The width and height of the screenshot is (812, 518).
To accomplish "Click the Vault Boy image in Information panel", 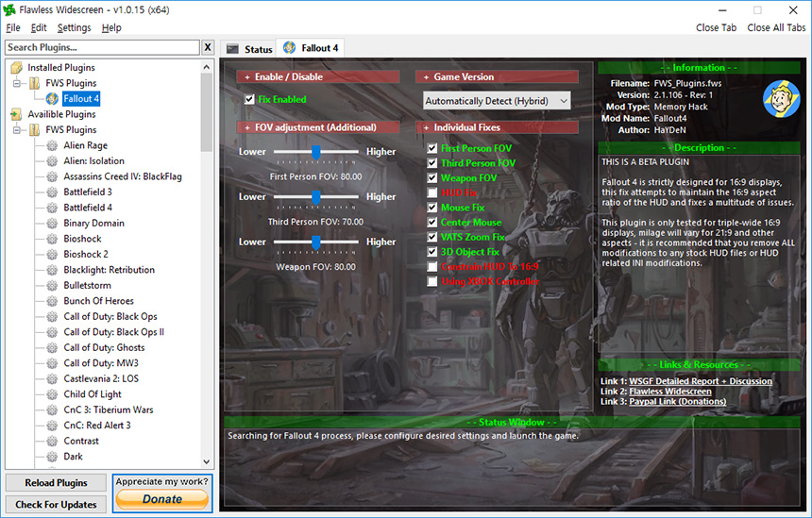I will (782, 98).
